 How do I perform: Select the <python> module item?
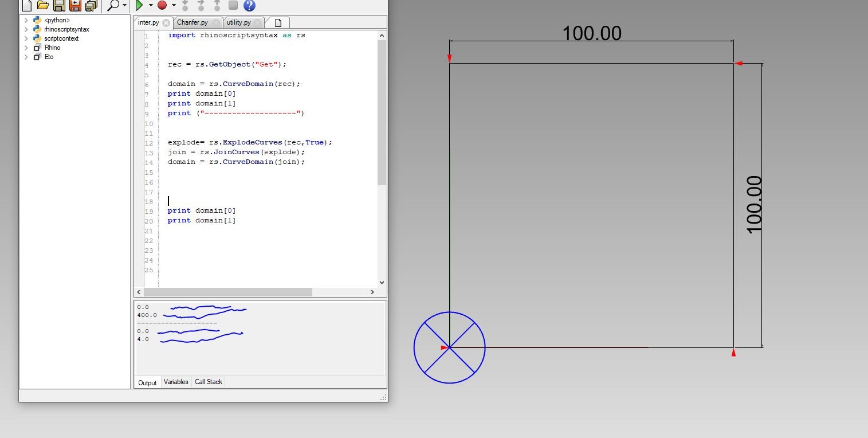tap(57, 20)
